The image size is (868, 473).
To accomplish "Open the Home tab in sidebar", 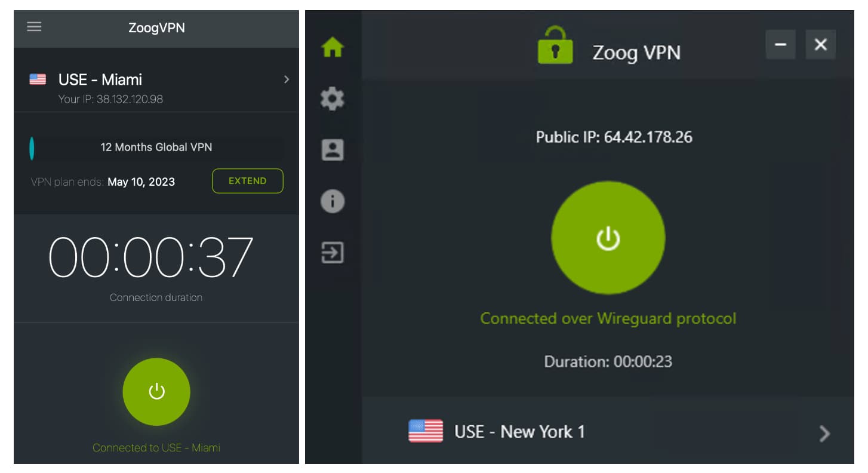I will click(333, 47).
